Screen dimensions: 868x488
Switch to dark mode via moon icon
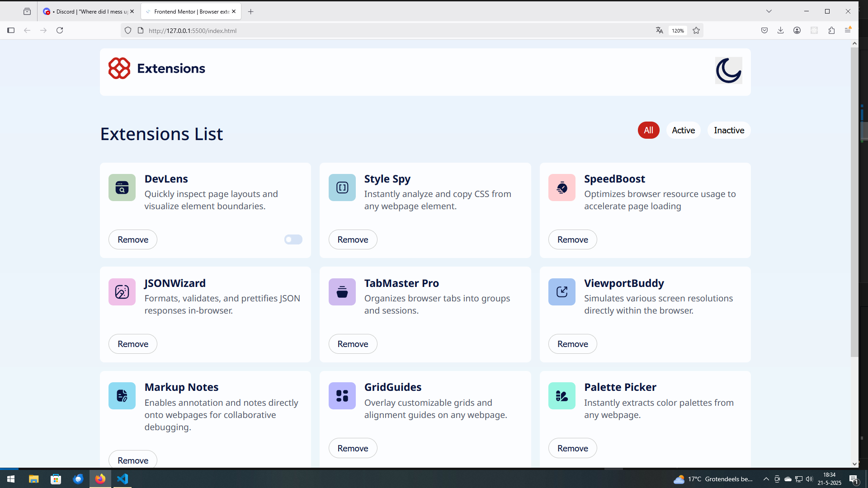728,70
